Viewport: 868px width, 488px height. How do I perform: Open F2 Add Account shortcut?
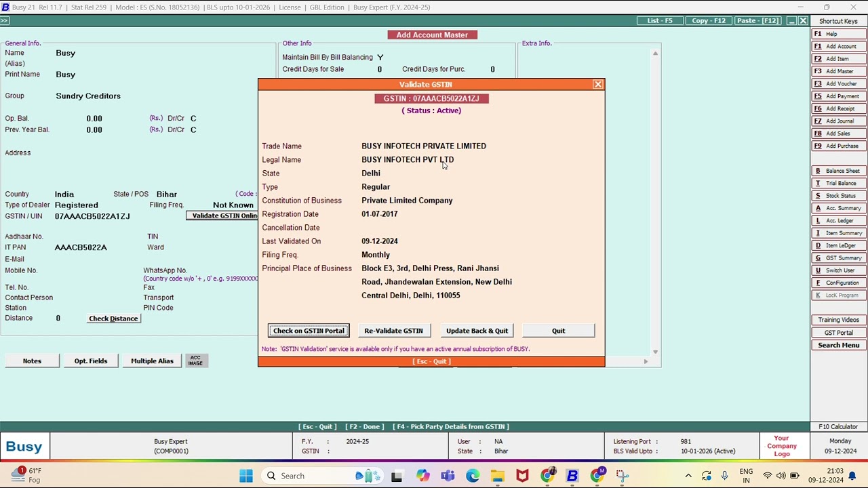coord(838,47)
